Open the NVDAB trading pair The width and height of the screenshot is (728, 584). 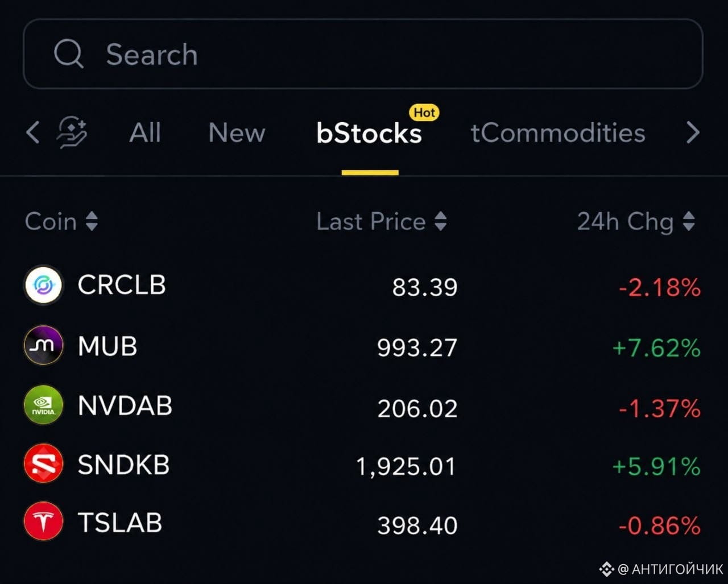(363, 406)
